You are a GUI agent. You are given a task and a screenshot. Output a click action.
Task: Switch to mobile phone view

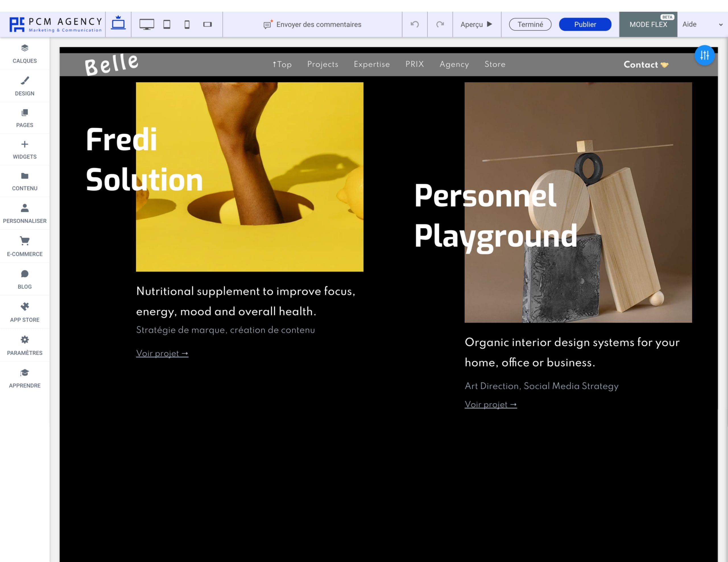[x=187, y=24]
